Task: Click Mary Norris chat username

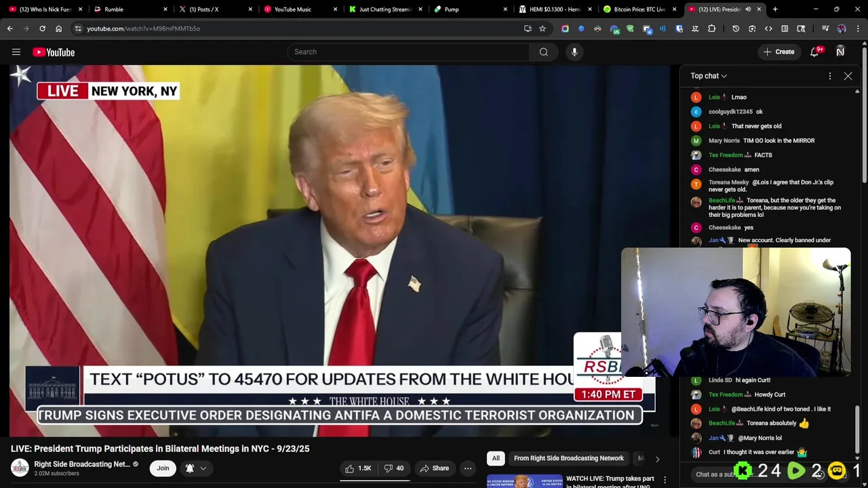Action: (724, 141)
